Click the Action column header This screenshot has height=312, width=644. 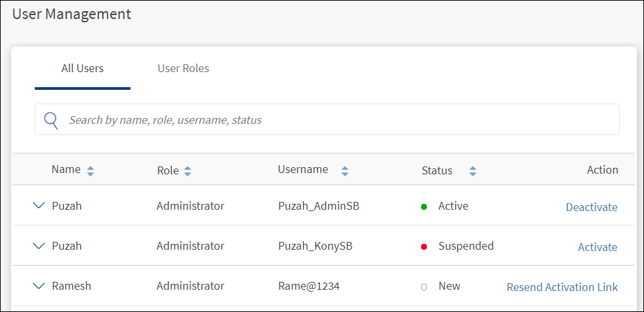[x=602, y=170]
